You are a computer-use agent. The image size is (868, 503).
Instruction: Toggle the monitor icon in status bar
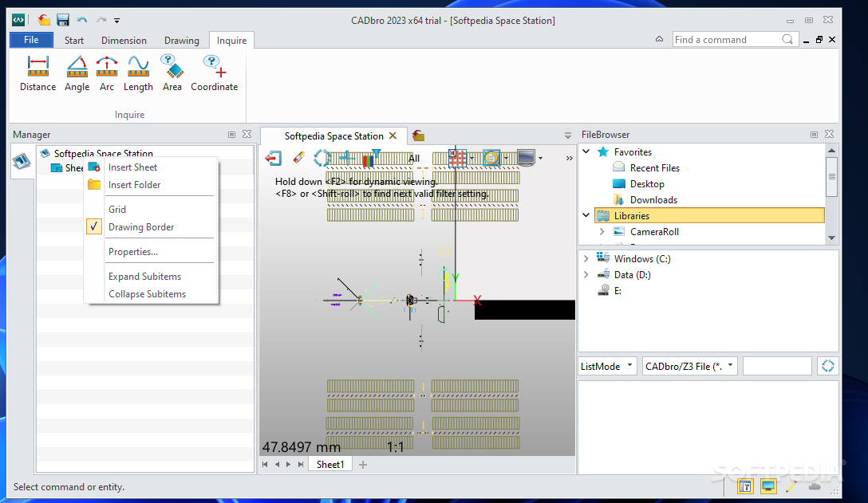(768, 486)
